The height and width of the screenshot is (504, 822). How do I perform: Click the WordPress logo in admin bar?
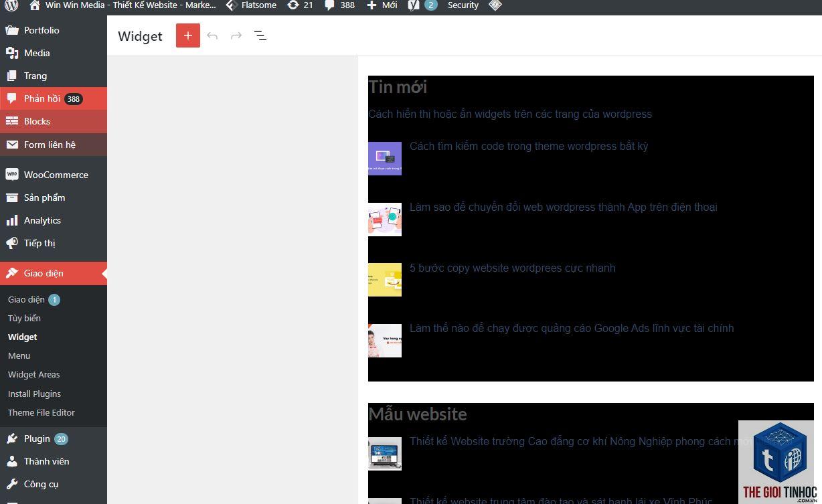click(11, 5)
